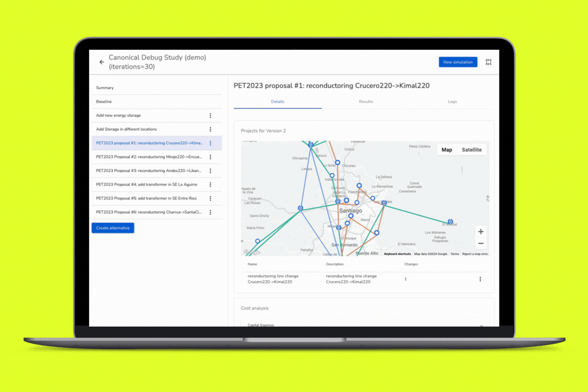Screen dimensions: 588x392
Task: Select Baseline in the sidebar
Action: pos(104,101)
